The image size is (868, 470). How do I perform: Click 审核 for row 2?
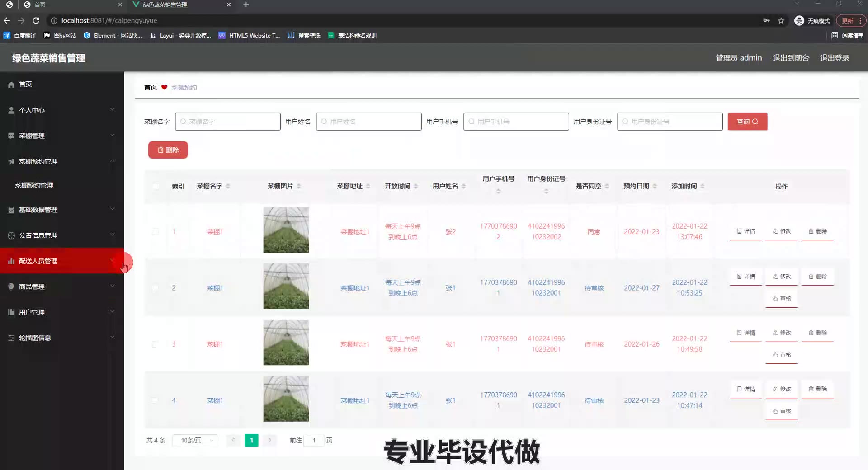(782, 299)
